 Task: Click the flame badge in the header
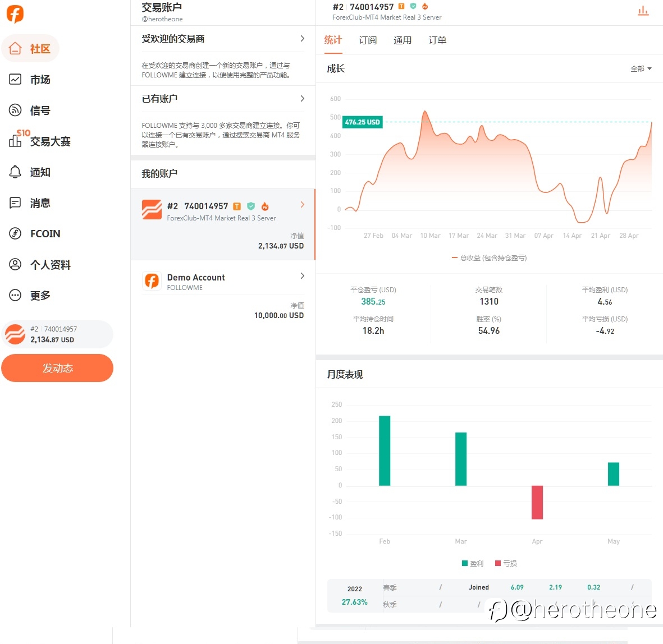pyautogui.click(x=425, y=6)
